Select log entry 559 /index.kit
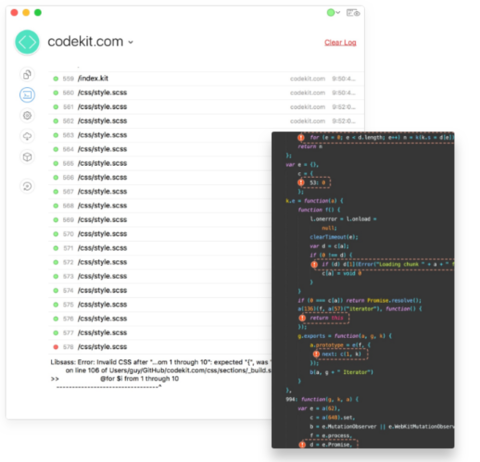Viewport: 480px width, 462px height. 206,79
